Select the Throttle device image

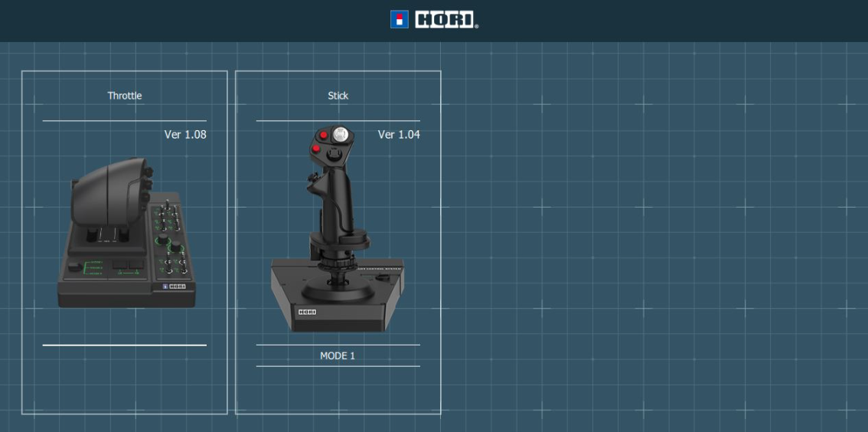click(126, 234)
